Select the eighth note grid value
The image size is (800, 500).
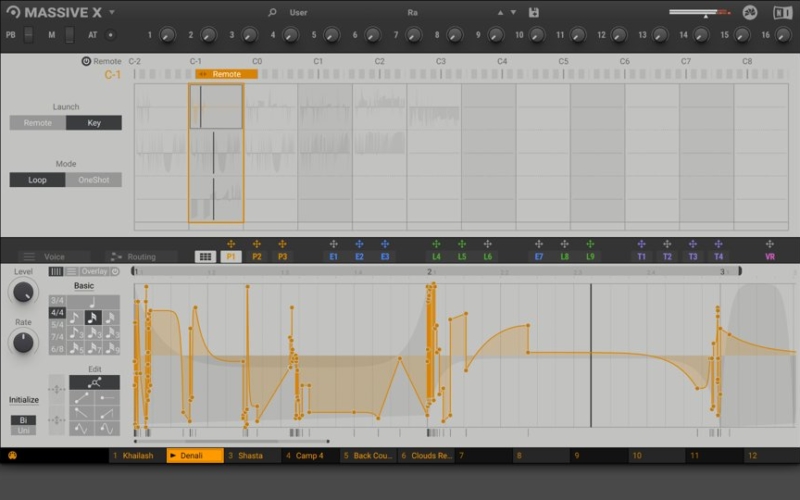pyautogui.click(x=75, y=318)
